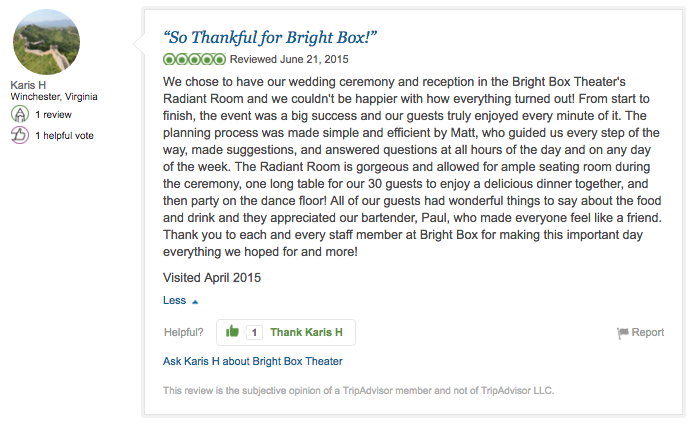The width and height of the screenshot is (691, 424).
Task: Click the vote count badge showing 1
Action: tap(254, 332)
